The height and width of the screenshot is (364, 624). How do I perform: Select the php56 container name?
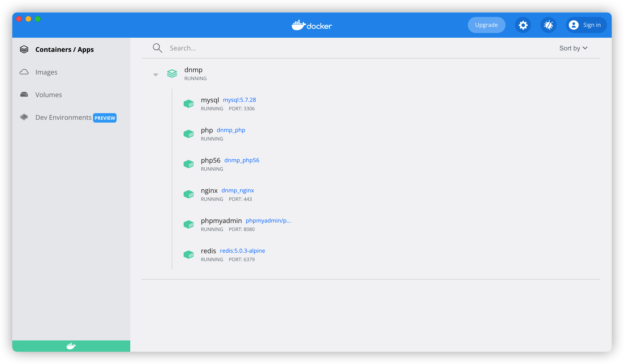tap(211, 161)
